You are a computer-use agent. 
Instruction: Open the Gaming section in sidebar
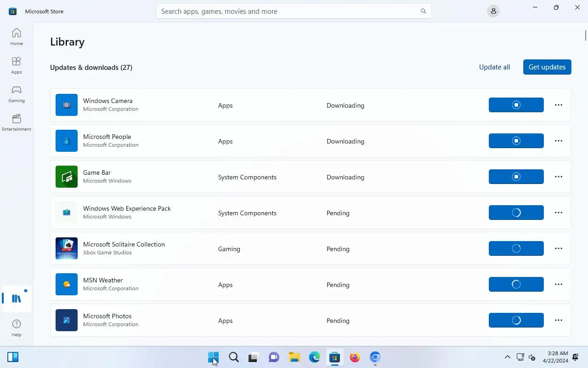point(17,94)
